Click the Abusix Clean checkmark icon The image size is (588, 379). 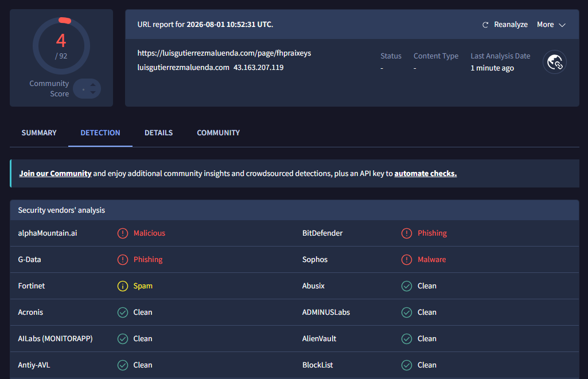pos(407,286)
